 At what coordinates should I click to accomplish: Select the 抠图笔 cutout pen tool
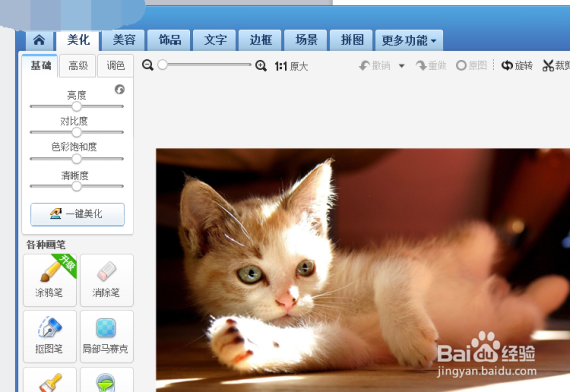pyautogui.click(x=50, y=336)
